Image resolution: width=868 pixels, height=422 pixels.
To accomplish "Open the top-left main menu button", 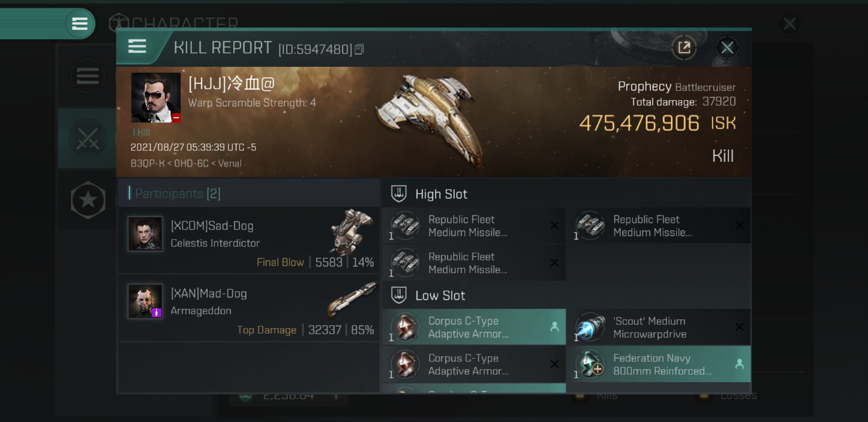I will (x=79, y=23).
